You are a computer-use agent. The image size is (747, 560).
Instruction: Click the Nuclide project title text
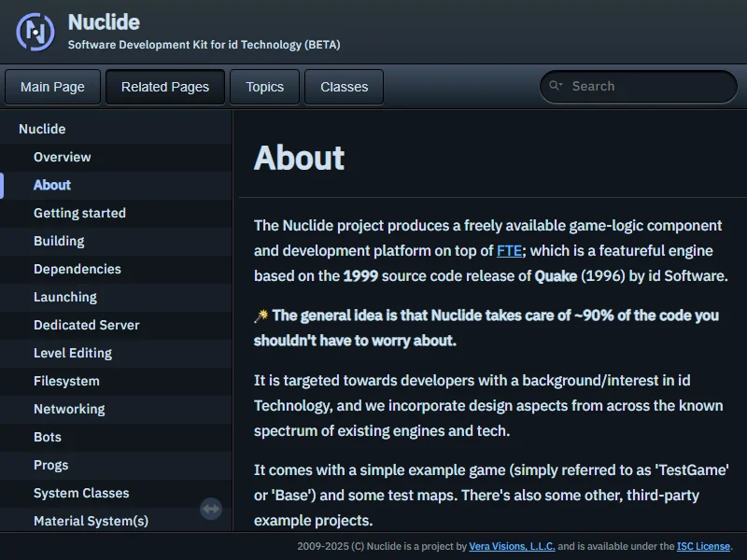point(104,22)
